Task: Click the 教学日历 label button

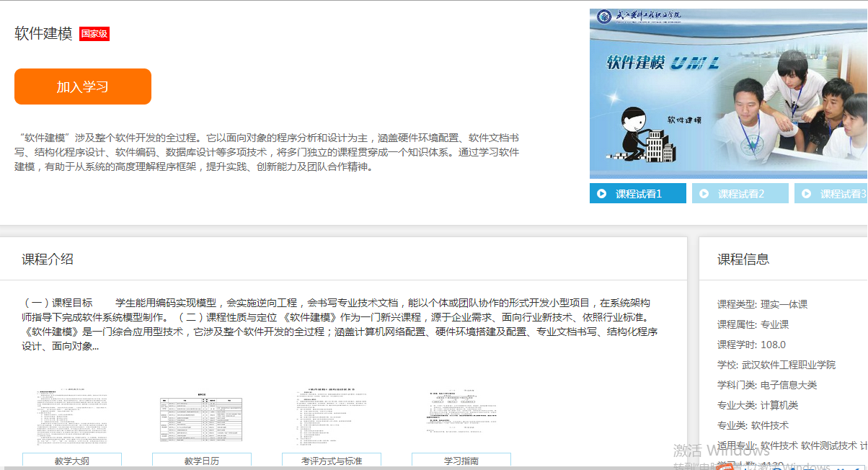Action: tap(202, 461)
